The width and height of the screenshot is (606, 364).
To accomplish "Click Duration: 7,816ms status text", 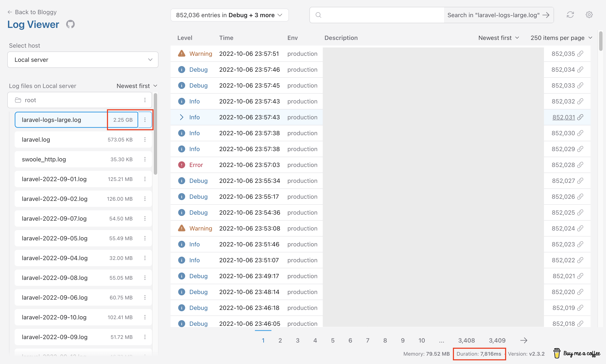I will tap(479, 354).
